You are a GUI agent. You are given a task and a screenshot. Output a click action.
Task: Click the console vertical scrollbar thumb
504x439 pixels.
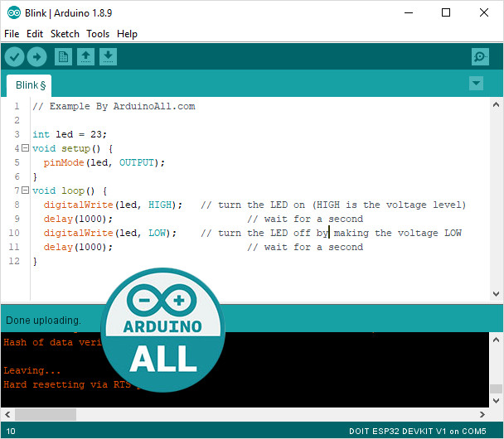click(496, 388)
